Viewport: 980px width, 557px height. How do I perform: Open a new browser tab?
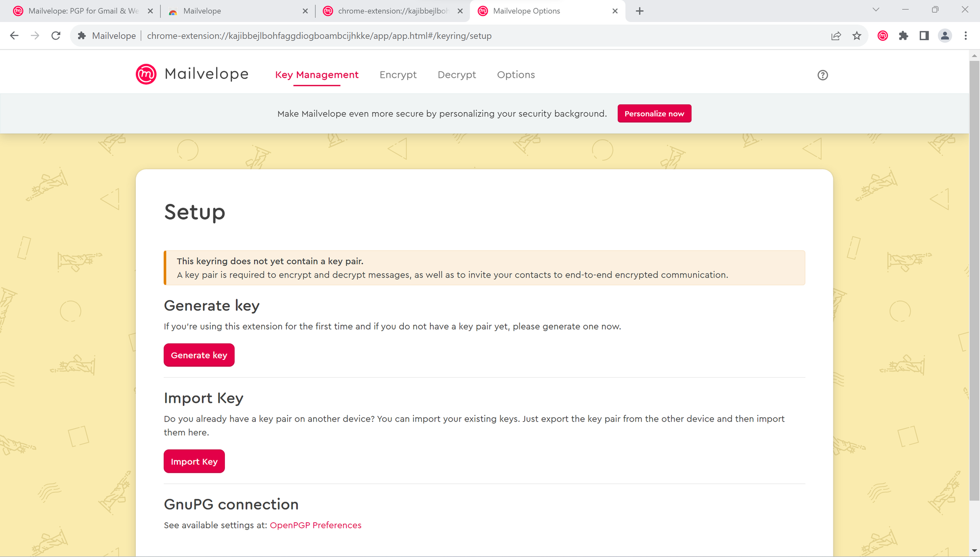(x=639, y=11)
